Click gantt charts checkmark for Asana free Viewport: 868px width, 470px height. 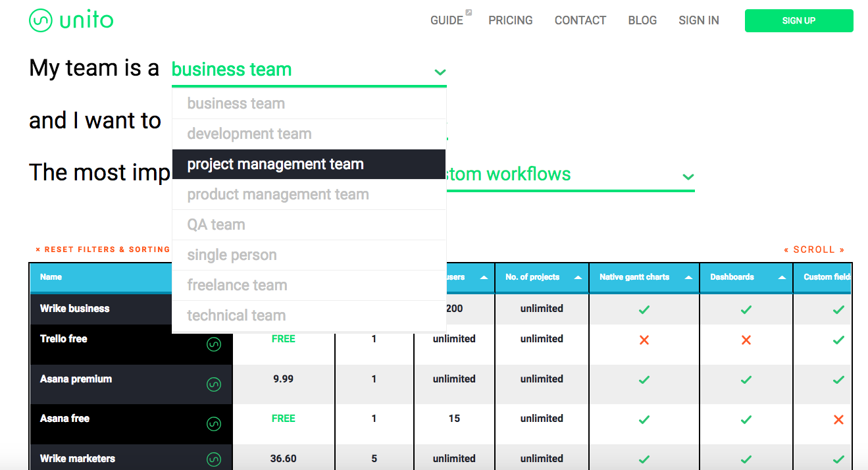coord(644,419)
